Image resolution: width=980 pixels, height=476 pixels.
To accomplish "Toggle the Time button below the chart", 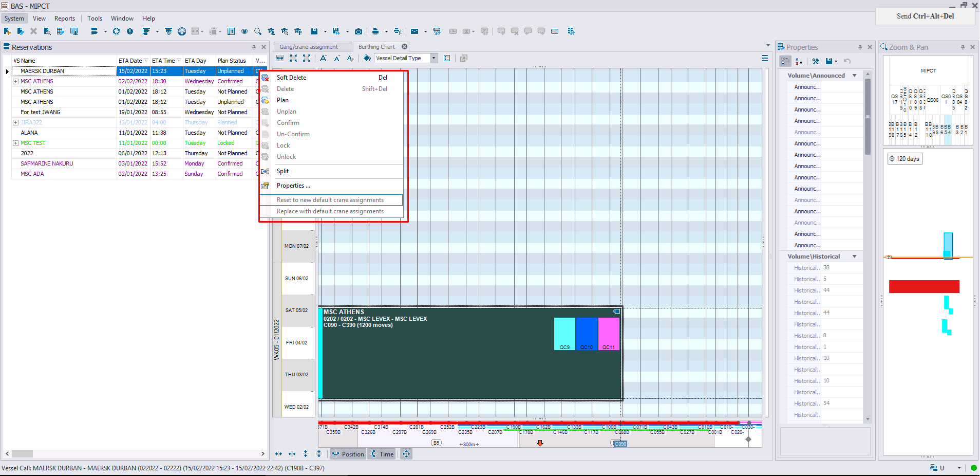I will coord(382,454).
